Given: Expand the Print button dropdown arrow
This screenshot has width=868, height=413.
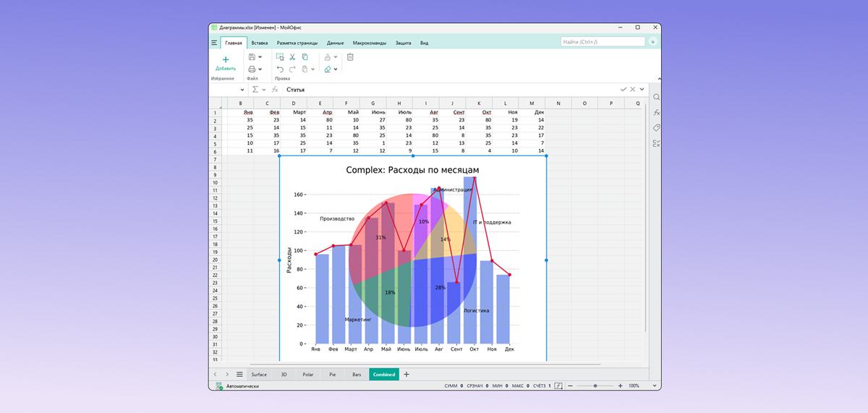Looking at the screenshot, I should [260, 69].
